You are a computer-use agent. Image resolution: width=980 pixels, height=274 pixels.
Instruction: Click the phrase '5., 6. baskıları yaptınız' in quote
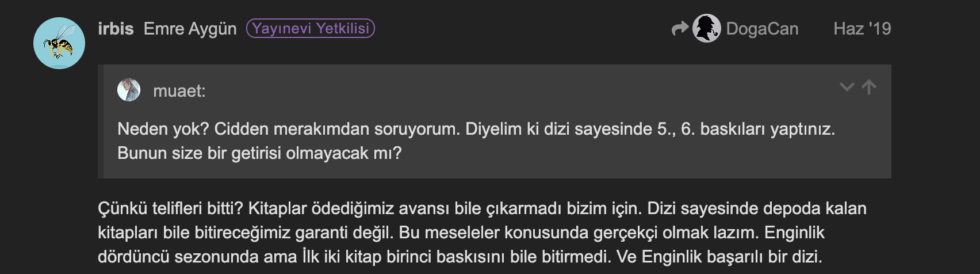click(745, 129)
